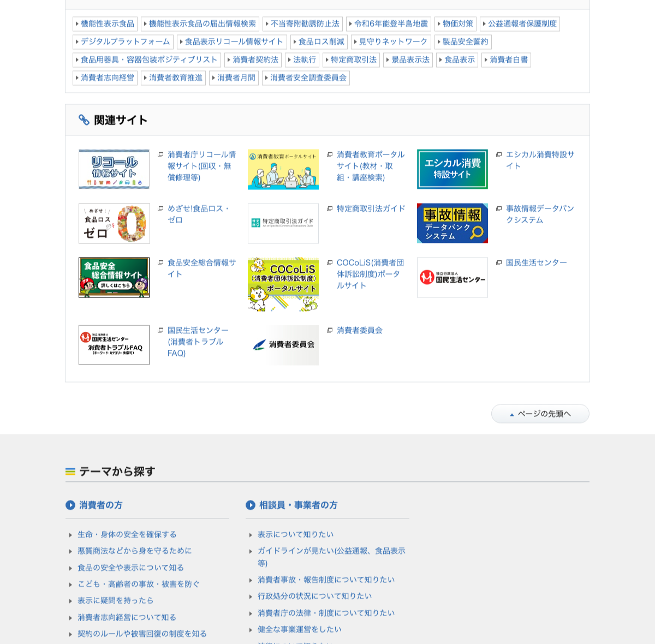Select the 消費者月間 tag
The width and height of the screenshot is (655, 644).
coord(234,78)
